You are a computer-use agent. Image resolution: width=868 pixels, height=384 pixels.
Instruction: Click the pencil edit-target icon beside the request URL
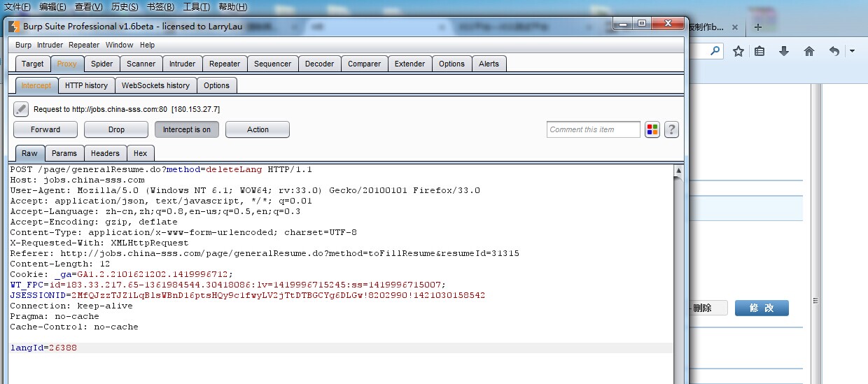(21, 109)
